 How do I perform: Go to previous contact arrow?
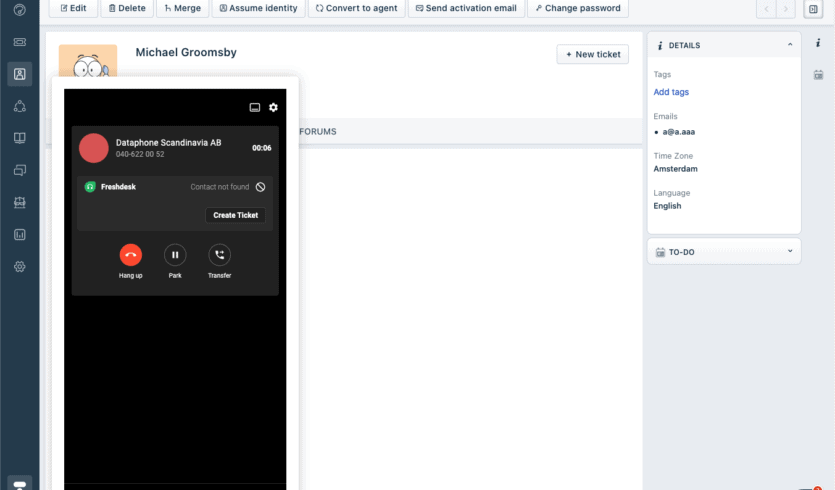(766, 9)
